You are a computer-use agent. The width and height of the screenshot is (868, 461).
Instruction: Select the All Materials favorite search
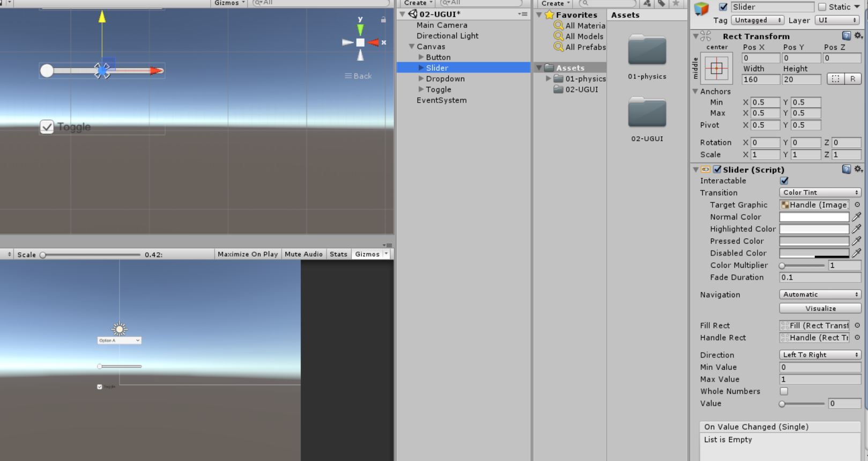coord(580,25)
